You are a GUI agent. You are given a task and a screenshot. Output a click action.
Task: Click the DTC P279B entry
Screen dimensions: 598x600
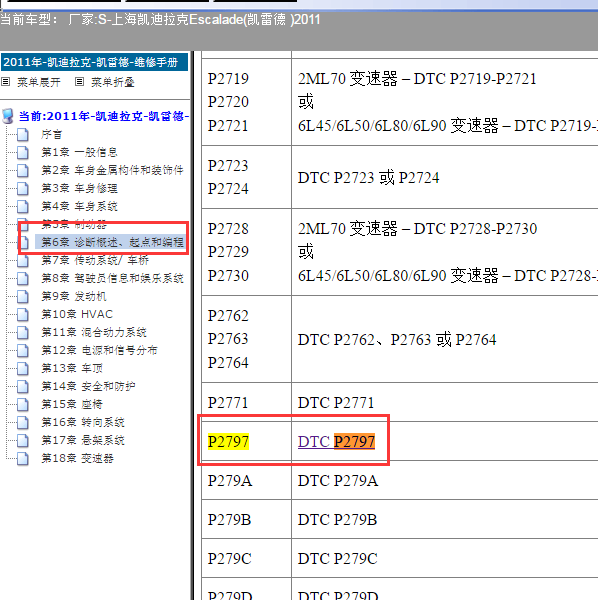click(337, 520)
